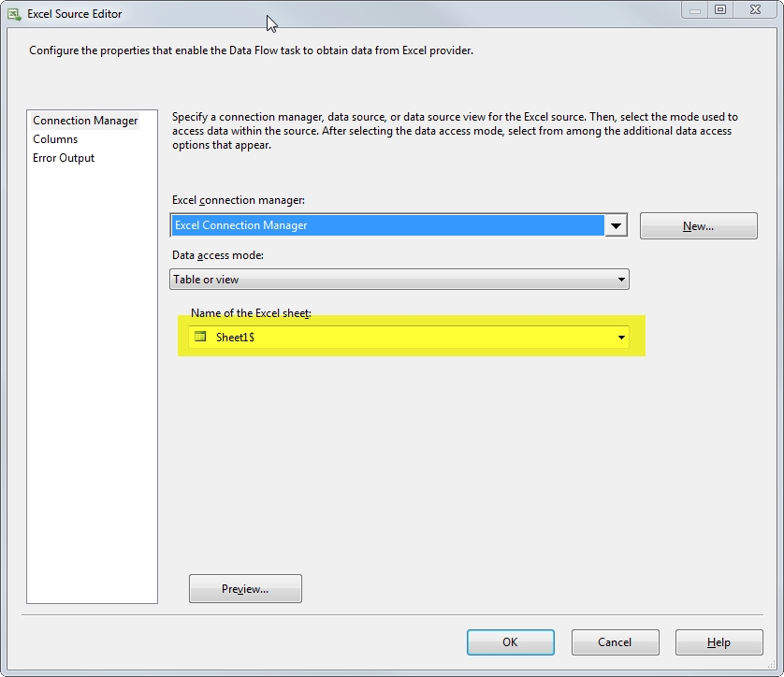Cancel the Excel Source Editor
784x677 pixels.
pos(615,642)
